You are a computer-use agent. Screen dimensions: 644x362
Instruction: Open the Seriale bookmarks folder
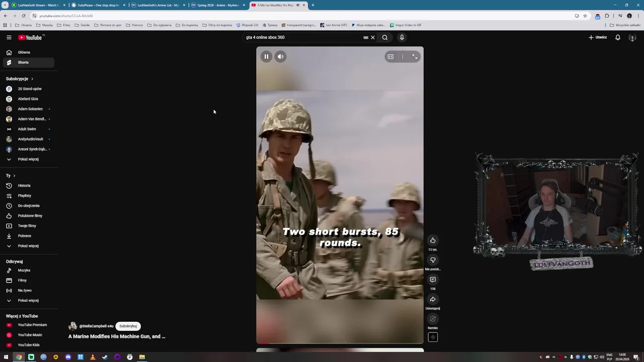82,25
